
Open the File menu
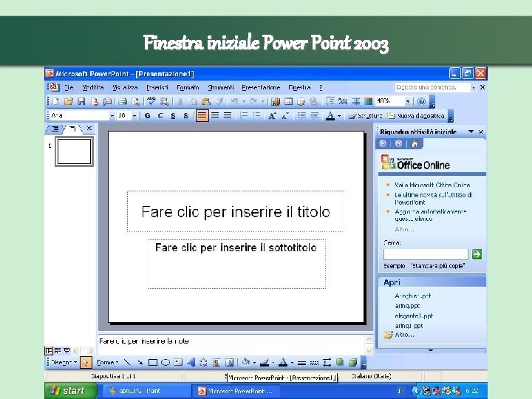click(69, 87)
